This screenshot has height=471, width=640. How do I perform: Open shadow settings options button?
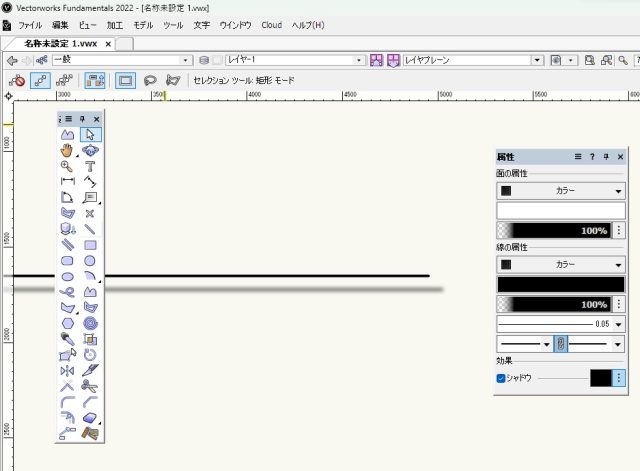point(620,378)
